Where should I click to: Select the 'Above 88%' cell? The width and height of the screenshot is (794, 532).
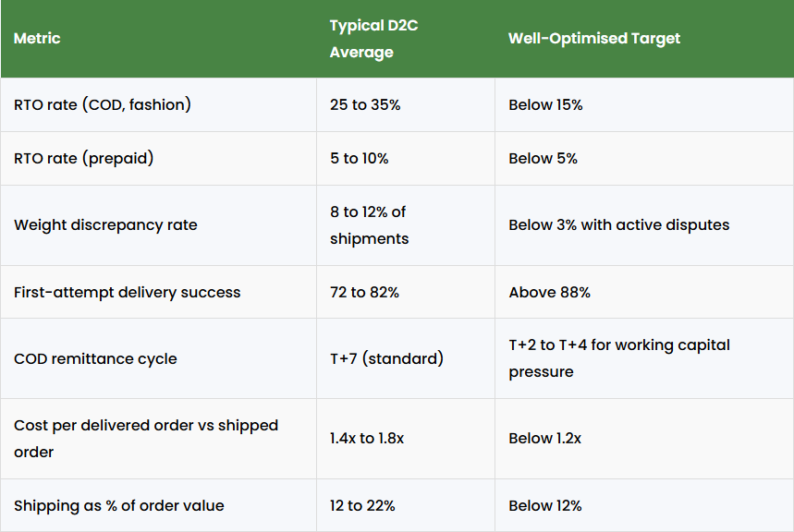644,292
